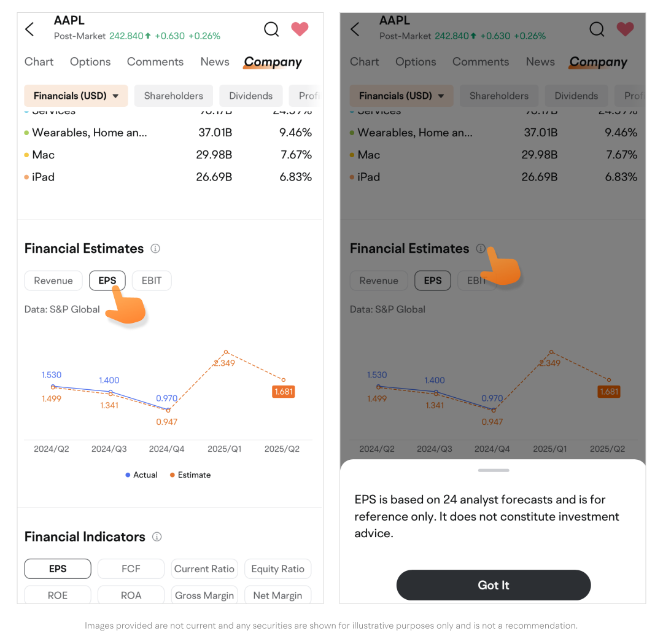Click info icon beside left Financial Estimates heading
Viewport: 663px width, 644px height.
[155, 249]
